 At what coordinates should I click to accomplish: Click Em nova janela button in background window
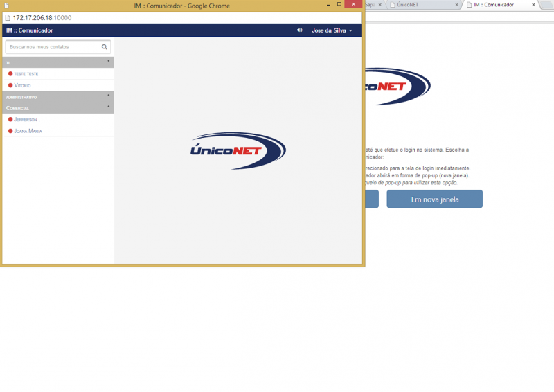435,199
